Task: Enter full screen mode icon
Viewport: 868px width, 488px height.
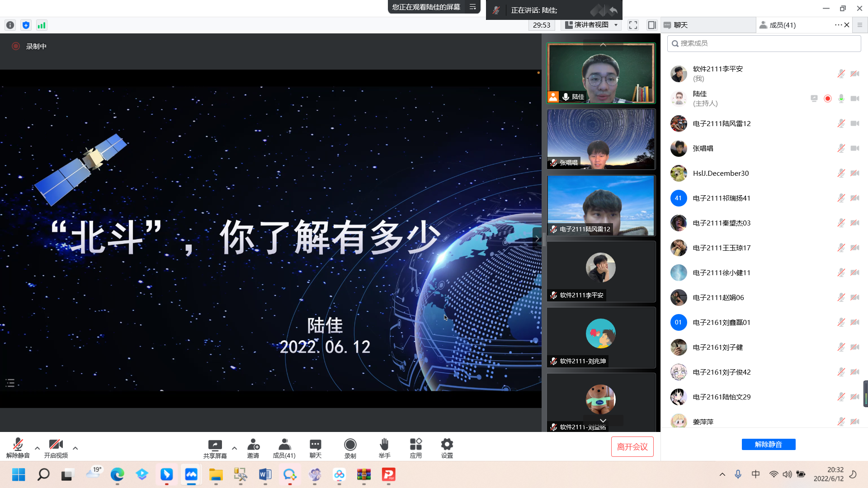Action: pos(633,25)
